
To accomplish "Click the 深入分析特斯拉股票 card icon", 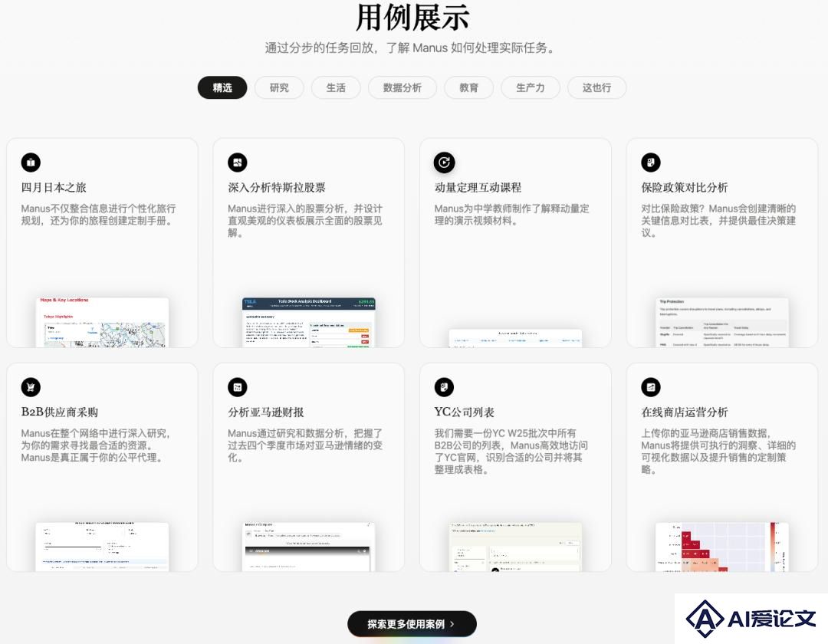I will [x=237, y=163].
